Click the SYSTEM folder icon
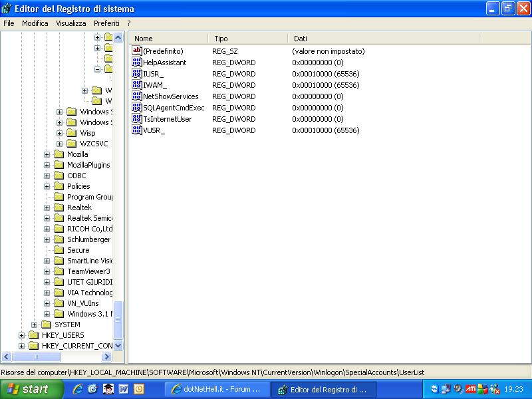This screenshot has height=399, width=532. [46, 325]
